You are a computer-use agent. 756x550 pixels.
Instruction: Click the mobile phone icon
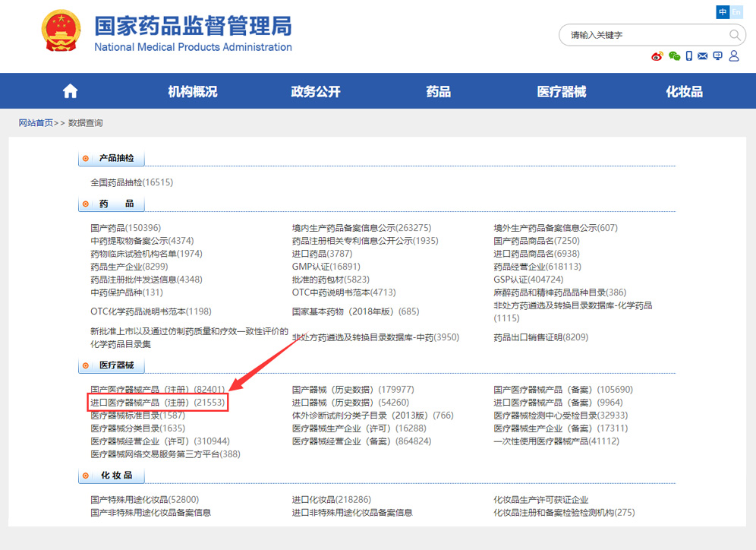[x=689, y=56]
